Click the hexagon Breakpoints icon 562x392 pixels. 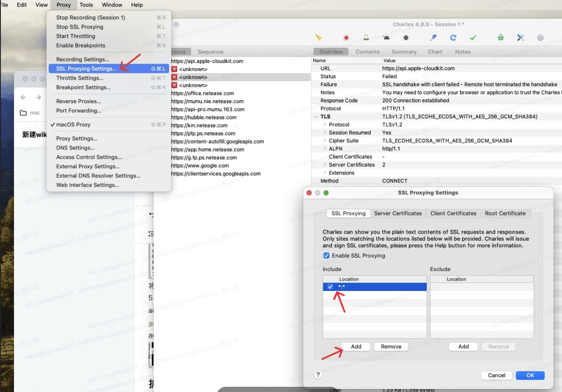(x=406, y=38)
